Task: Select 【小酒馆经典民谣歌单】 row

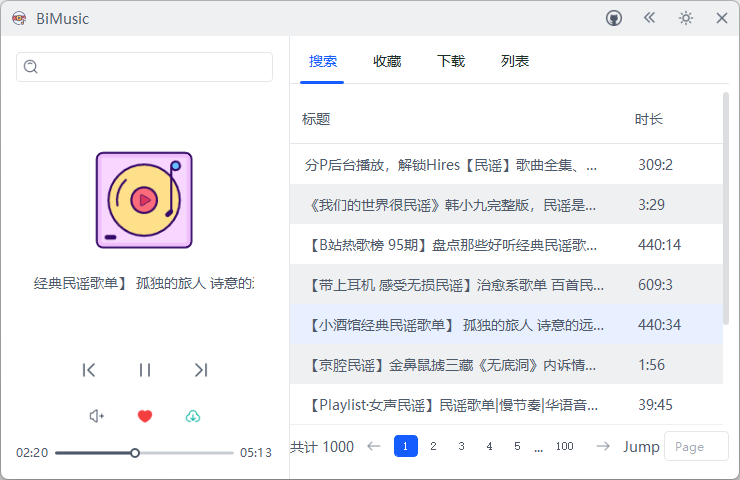Action: [506, 325]
